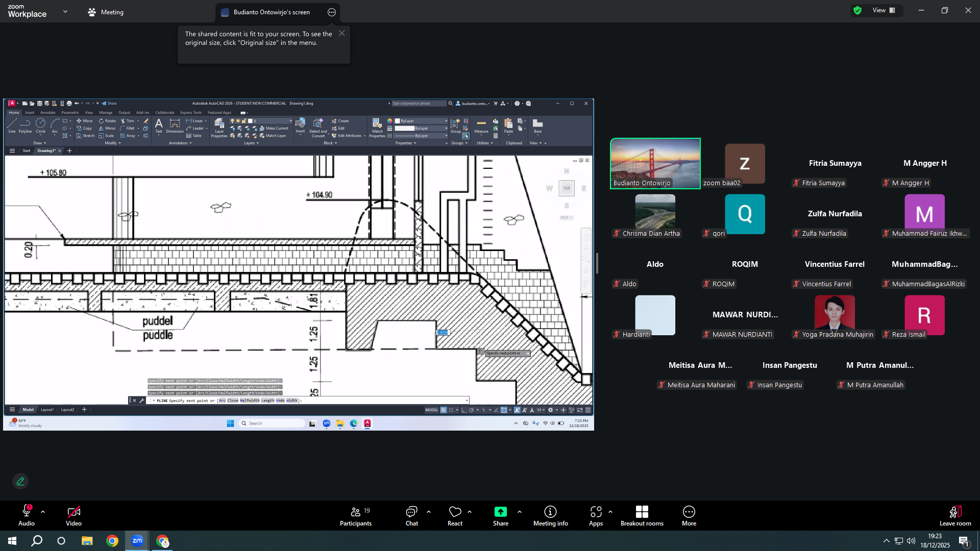Select the Dimension tool
This screenshot has height=551, width=980.
click(x=175, y=126)
